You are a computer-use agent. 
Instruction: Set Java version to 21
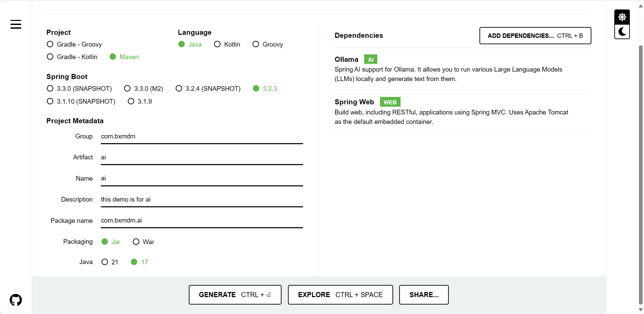[110, 262]
